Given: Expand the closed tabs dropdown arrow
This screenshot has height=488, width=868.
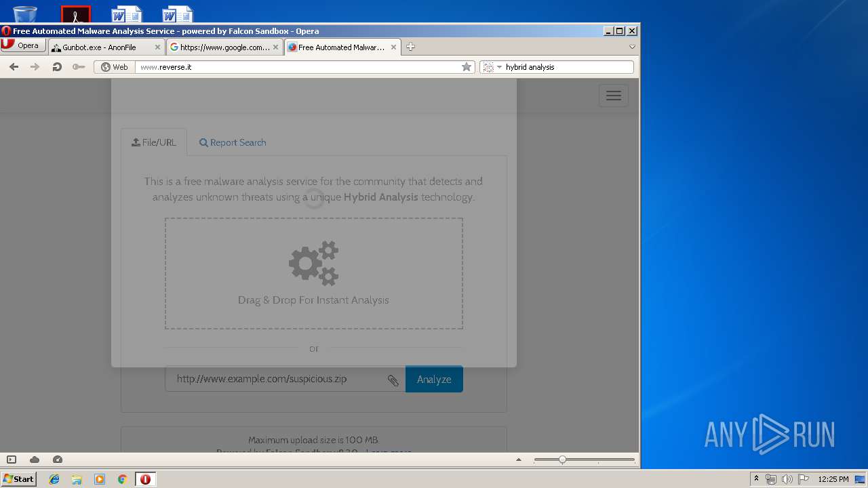Looking at the screenshot, I should [632, 47].
